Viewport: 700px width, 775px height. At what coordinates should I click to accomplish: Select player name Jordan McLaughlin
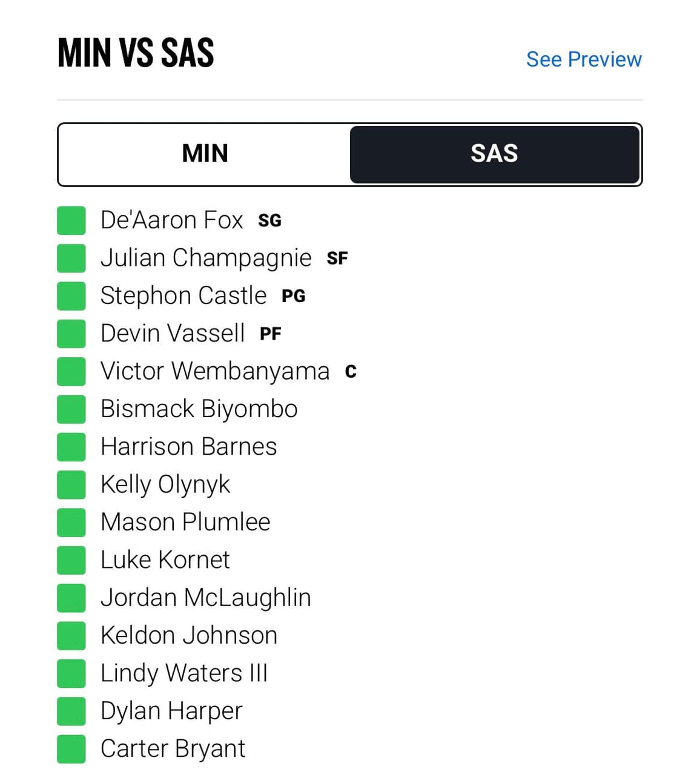point(206,598)
